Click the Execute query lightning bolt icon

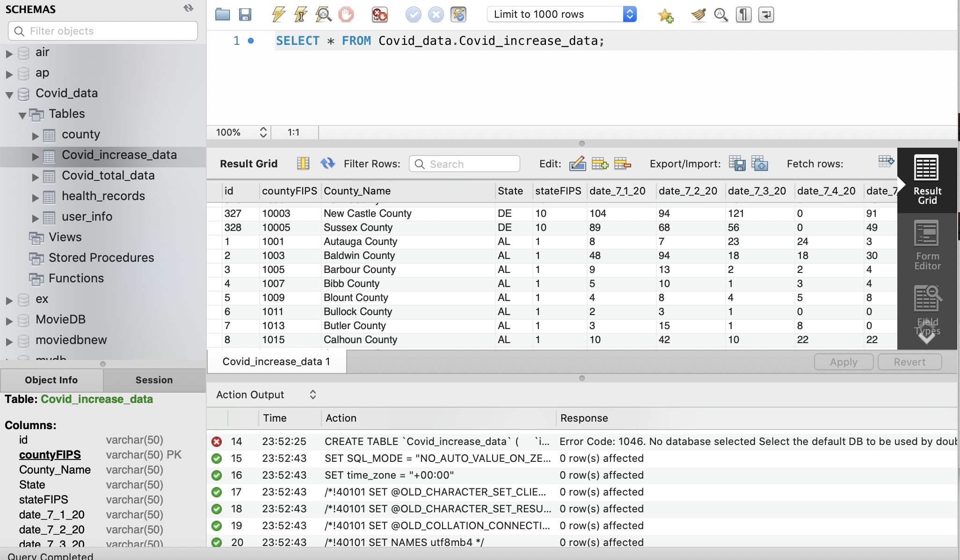pyautogui.click(x=278, y=14)
